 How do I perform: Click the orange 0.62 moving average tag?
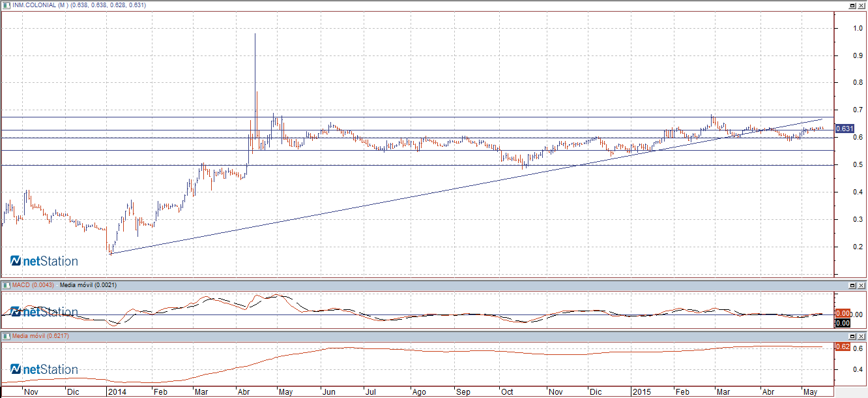(842, 346)
